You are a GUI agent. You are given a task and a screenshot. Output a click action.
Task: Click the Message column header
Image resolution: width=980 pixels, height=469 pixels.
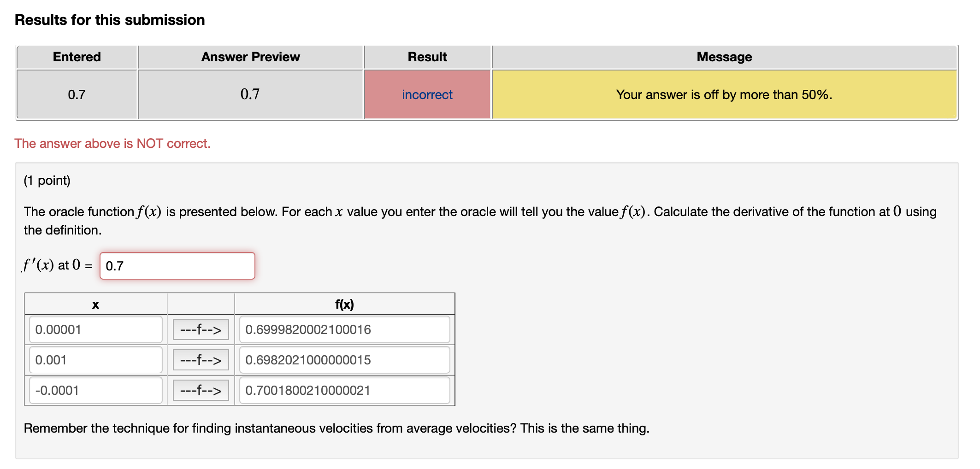click(724, 57)
